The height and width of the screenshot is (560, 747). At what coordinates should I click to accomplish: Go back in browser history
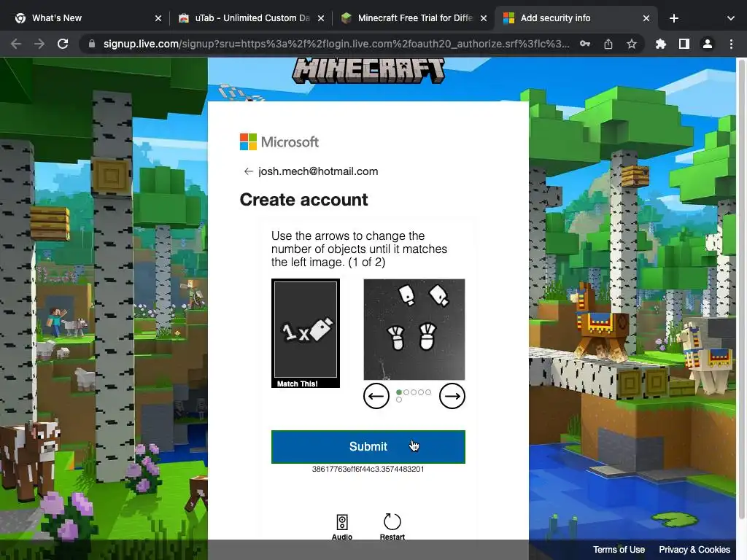[16, 44]
